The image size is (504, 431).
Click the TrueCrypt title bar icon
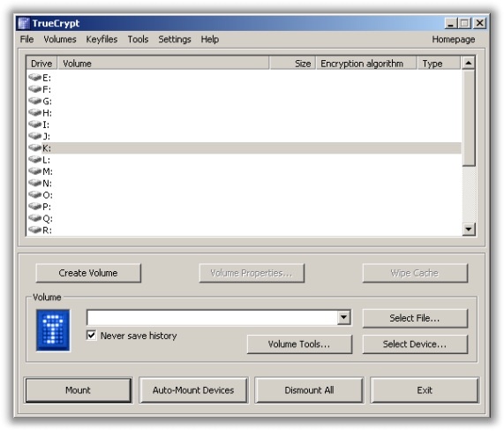[24, 23]
